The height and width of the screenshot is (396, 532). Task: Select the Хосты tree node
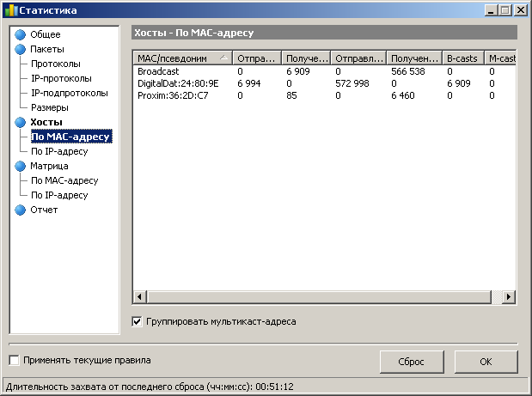(x=46, y=122)
